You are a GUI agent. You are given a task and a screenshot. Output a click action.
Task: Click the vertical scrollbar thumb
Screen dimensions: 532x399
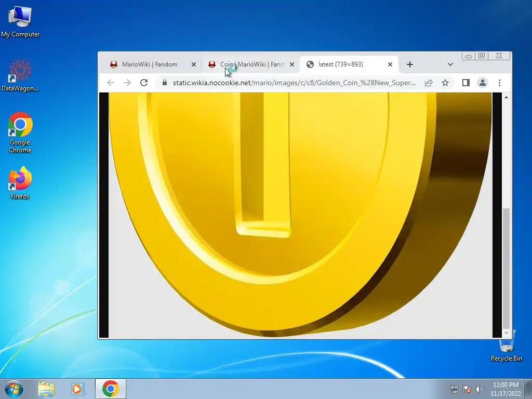pyautogui.click(x=506, y=269)
